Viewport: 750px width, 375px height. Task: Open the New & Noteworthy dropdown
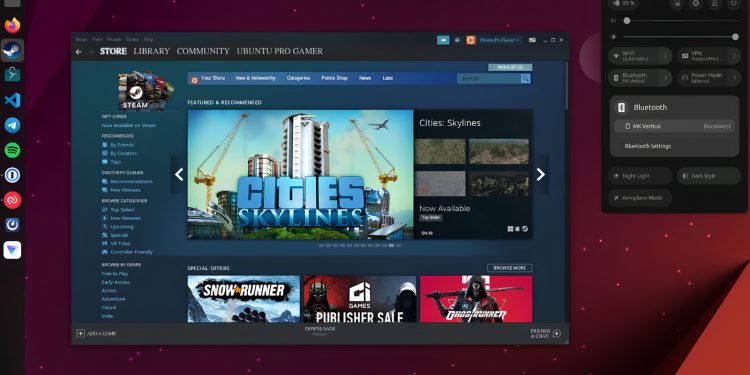coord(255,78)
